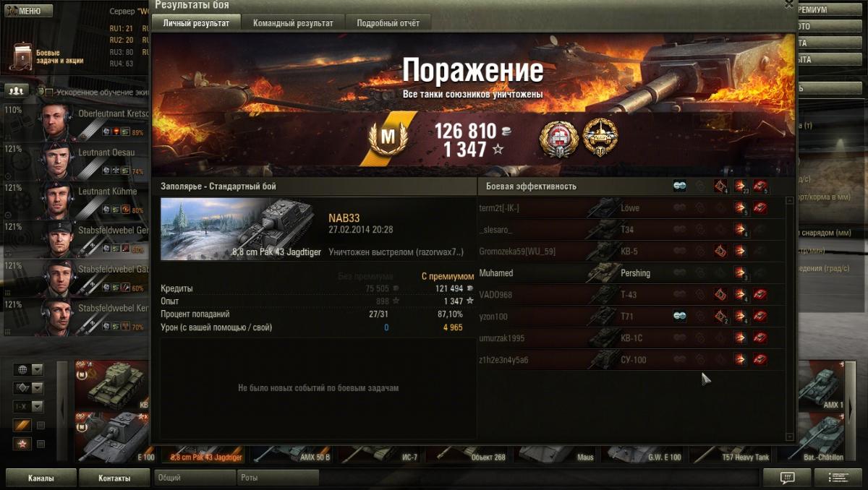
Task: Click the damage arrow icon in Pershing row
Action: click(x=741, y=273)
